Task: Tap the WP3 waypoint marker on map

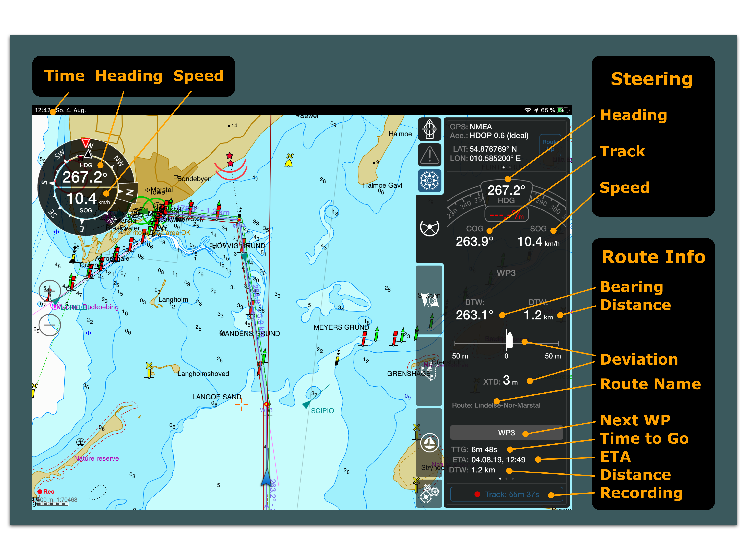Action: coord(267,404)
